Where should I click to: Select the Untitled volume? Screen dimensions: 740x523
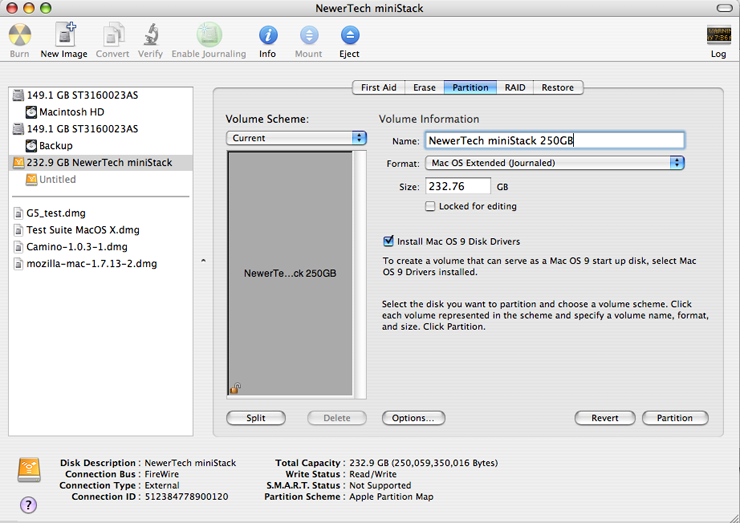tap(101, 179)
